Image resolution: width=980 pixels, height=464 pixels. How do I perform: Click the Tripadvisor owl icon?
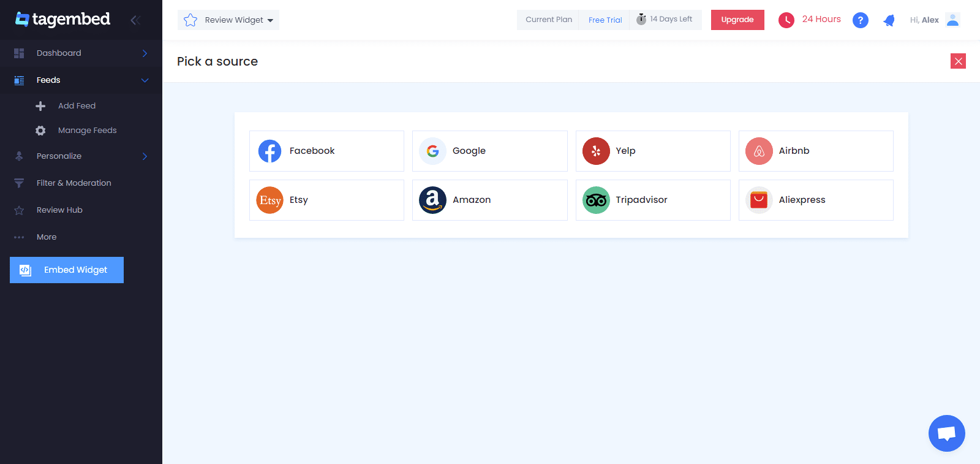pos(596,200)
